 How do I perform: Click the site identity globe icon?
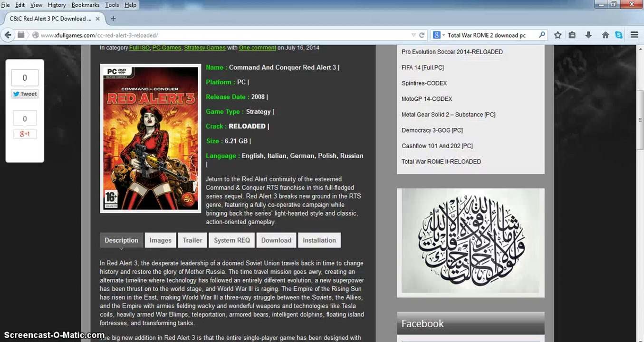(36, 35)
